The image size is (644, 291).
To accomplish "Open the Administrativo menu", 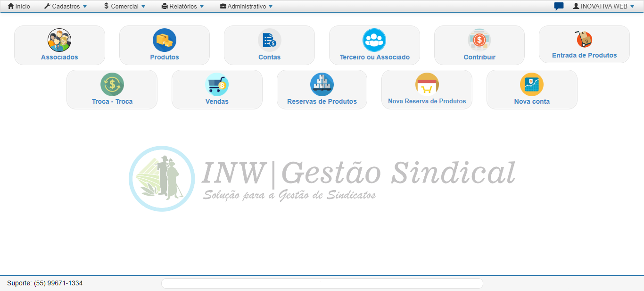I will pyautogui.click(x=246, y=7).
